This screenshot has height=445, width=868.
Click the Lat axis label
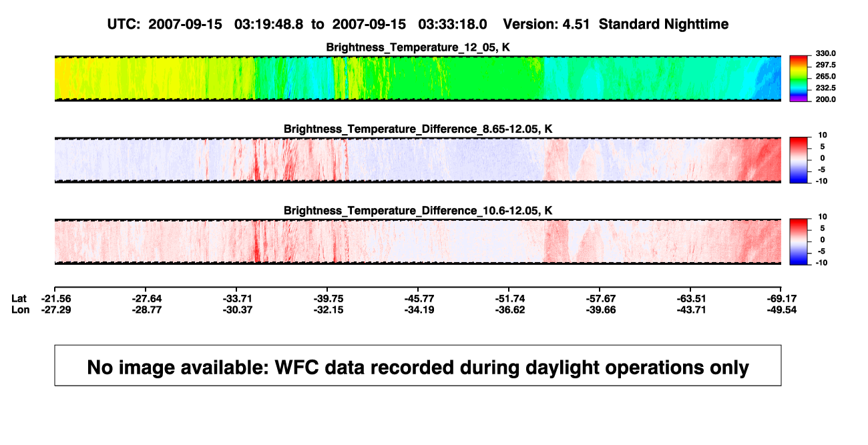tap(19, 298)
